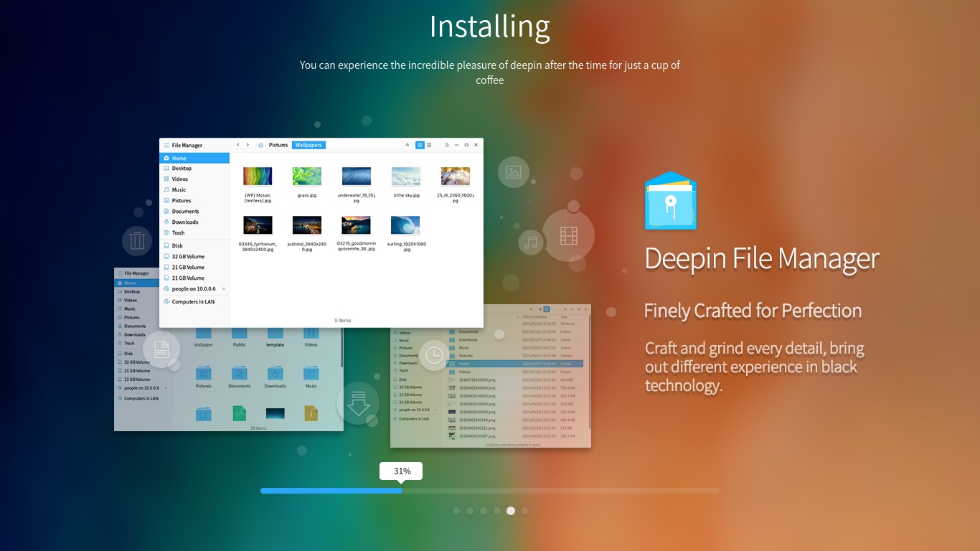Go to the third slide indicator dot
The height and width of the screenshot is (551, 980).
(x=484, y=511)
